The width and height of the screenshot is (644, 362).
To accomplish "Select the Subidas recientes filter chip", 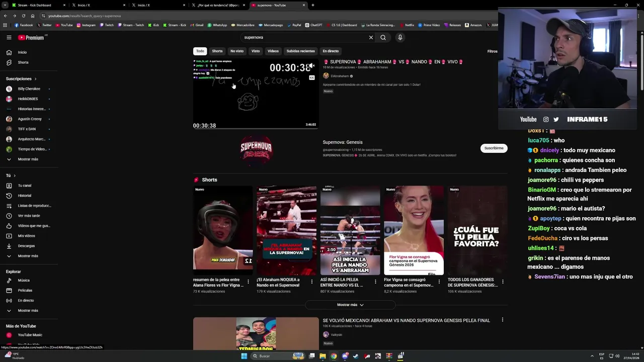I will click(301, 51).
